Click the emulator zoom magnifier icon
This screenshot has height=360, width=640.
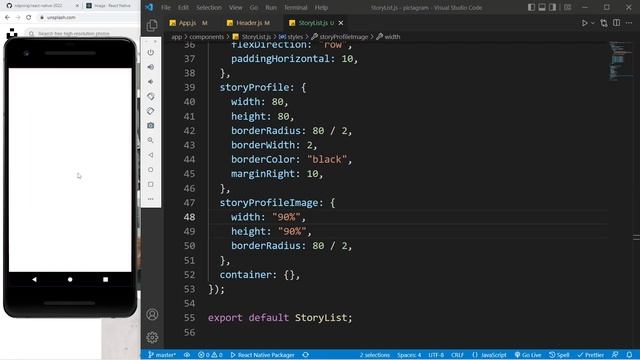pos(151,140)
